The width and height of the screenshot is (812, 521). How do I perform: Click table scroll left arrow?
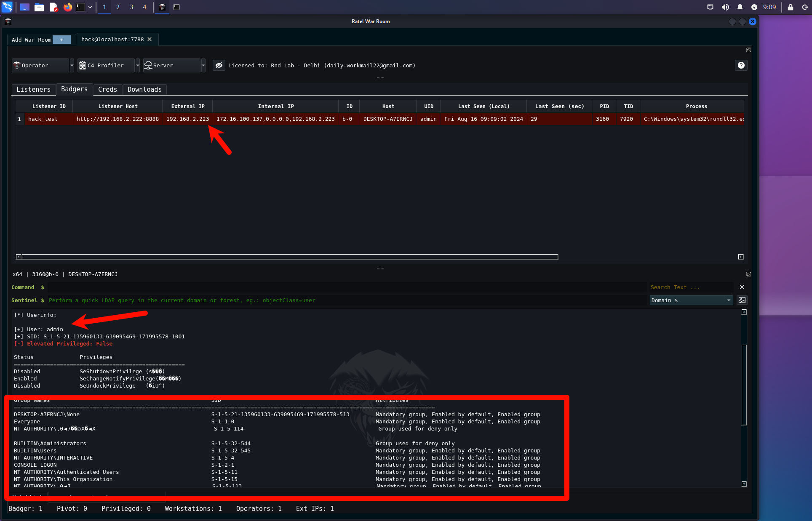pyautogui.click(x=19, y=257)
